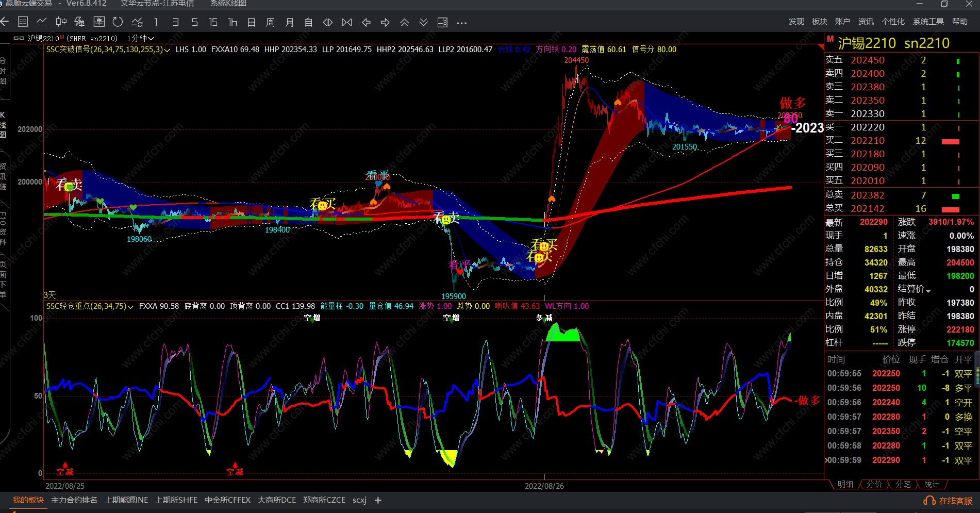Click the inward-pointing triangles chart zoom icon
This screenshot has width=980, height=513.
[x=347, y=22]
